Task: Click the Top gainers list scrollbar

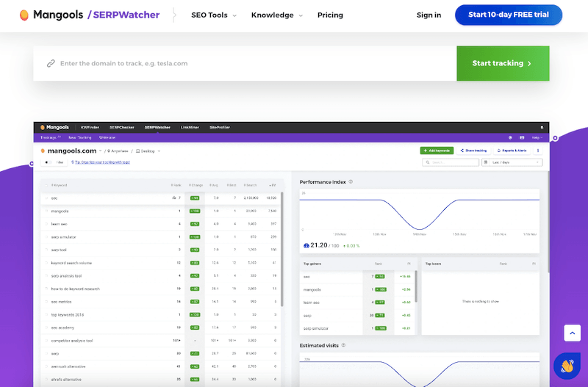Action: click(x=416, y=286)
